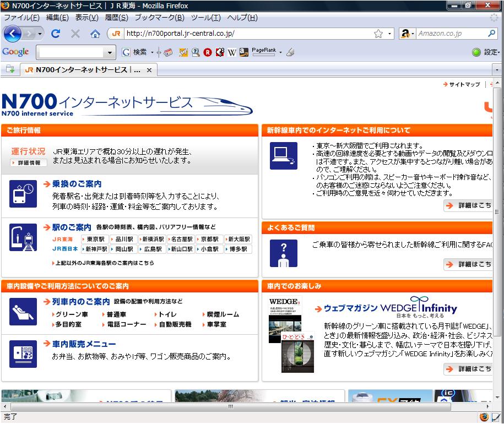Open the 履歴 menu
504x424 pixels.
(116, 18)
